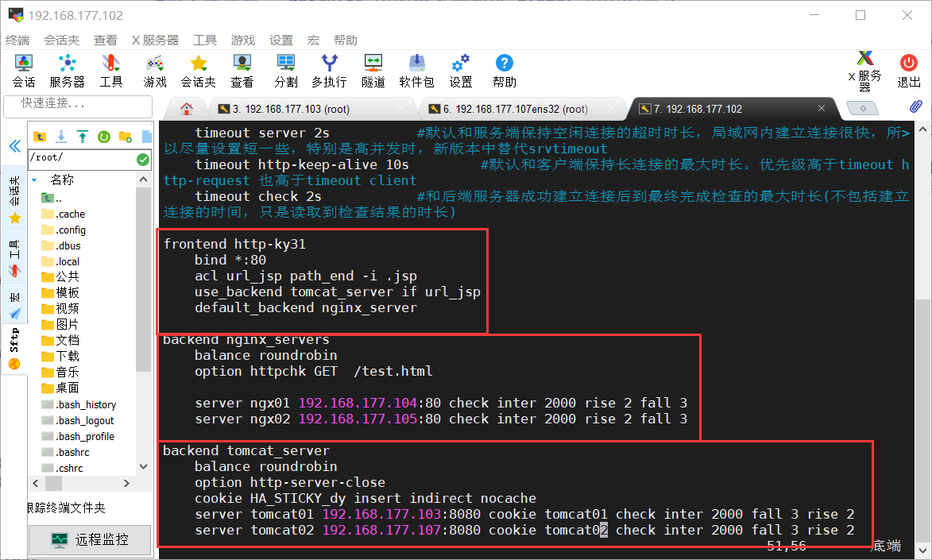Image resolution: width=932 pixels, height=560 pixels.
Task: Go to parent folder in SFTP toolbar
Action: (40, 137)
